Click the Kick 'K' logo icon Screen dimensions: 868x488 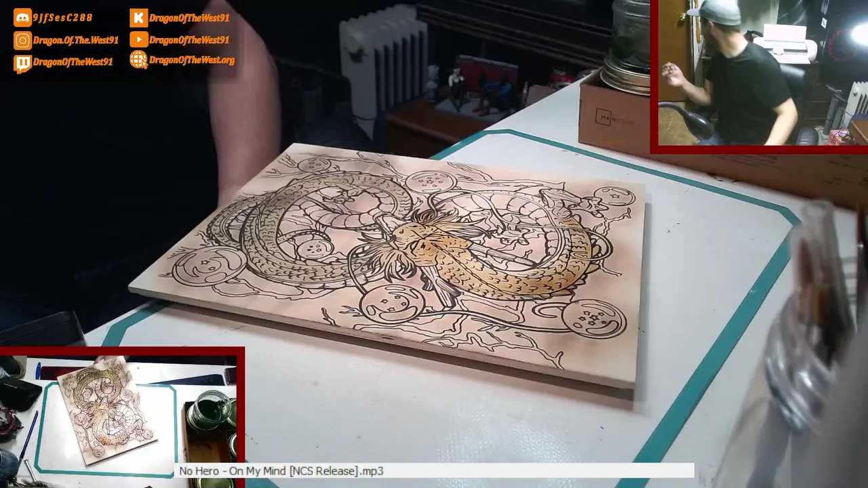138,18
